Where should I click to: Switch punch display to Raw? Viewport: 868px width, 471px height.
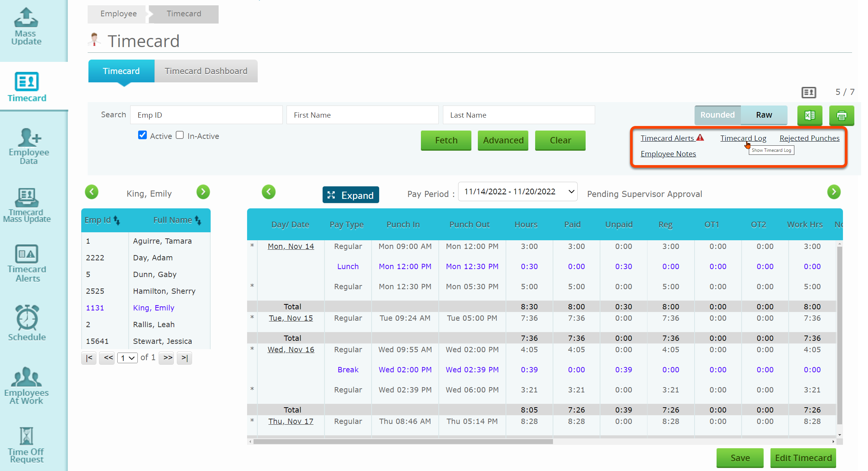[x=763, y=115]
